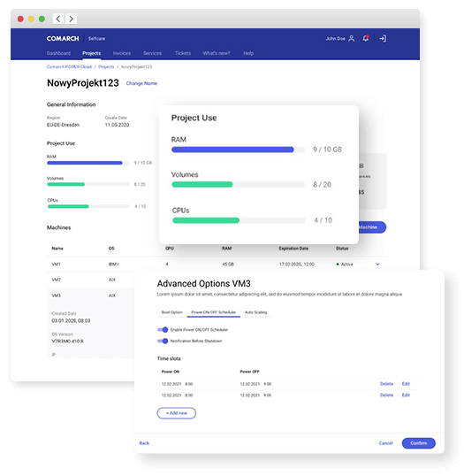464x476 pixels.
Task: Click the Active status of VM1
Action: click(x=345, y=265)
